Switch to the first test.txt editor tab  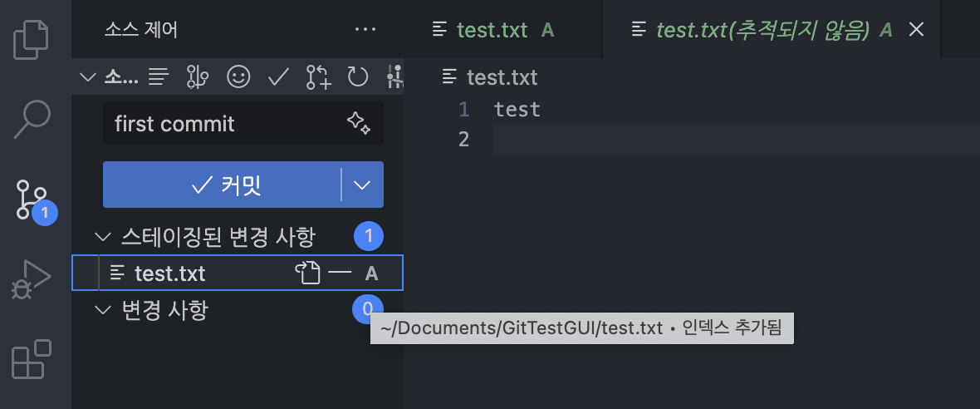click(x=492, y=30)
